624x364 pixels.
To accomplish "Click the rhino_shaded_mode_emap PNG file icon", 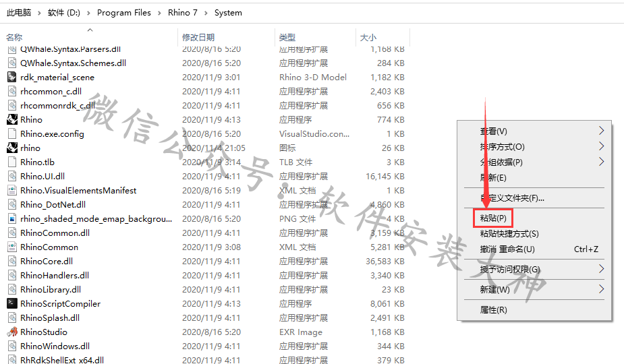I will coord(12,219).
